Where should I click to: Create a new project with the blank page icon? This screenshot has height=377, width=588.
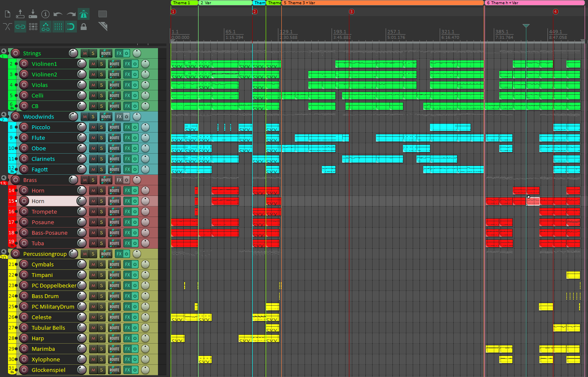7,14
